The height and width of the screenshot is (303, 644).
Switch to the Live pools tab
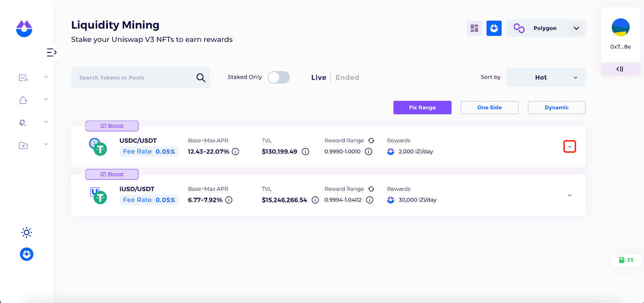click(x=319, y=77)
